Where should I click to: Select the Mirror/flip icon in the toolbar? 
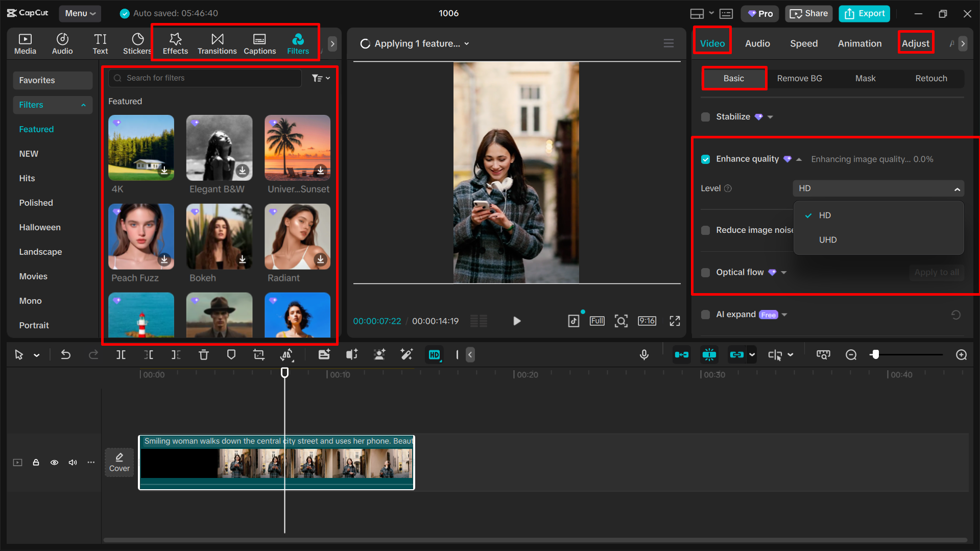(287, 354)
